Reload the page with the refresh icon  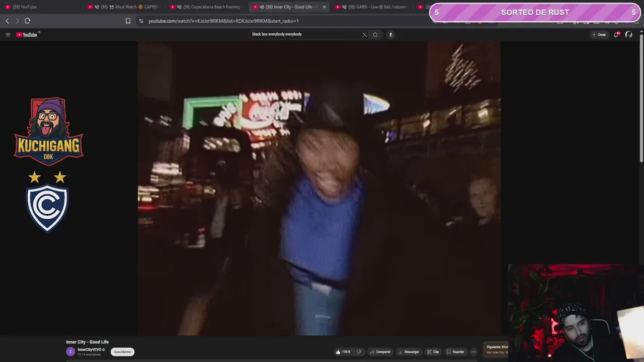tap(27, 21)
